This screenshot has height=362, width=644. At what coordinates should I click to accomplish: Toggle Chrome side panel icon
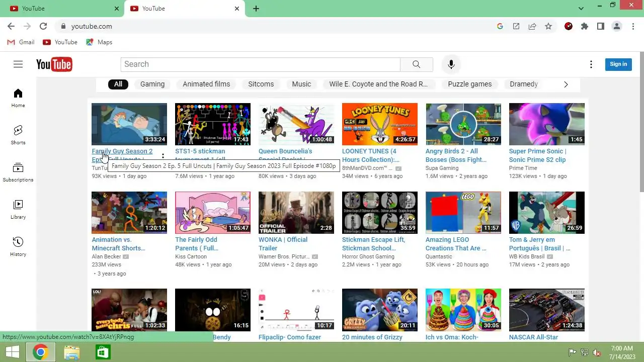pos(601,26)
